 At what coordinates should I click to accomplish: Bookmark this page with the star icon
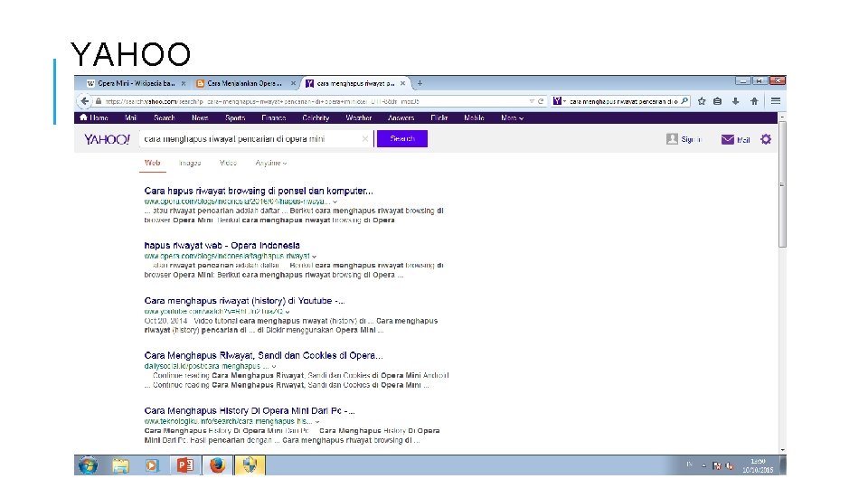coord(702,101)
